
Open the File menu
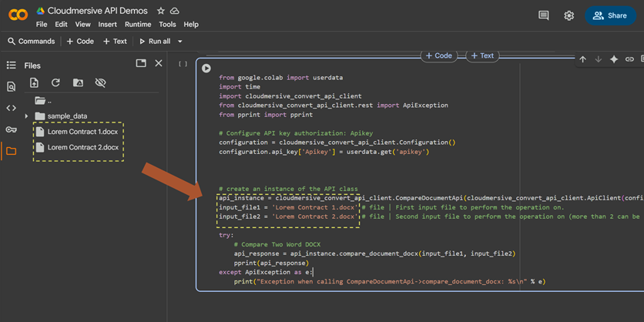(x=42, y=24)
